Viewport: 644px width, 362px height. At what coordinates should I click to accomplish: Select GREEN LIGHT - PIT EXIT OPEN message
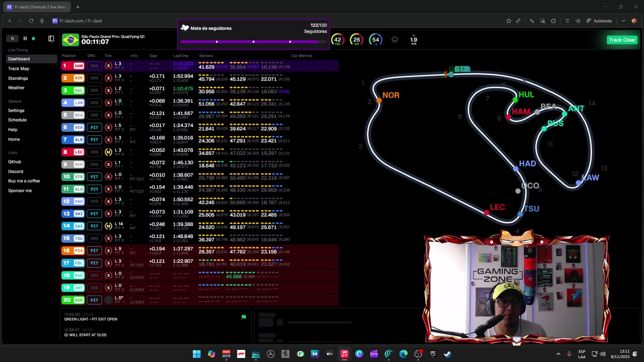91,319
